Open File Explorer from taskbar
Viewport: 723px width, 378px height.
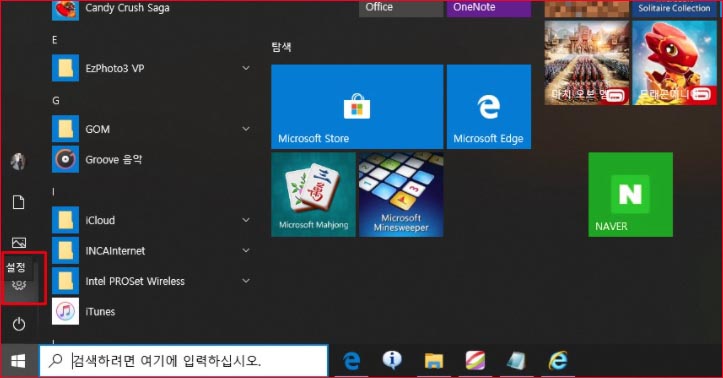tap(434, 361)
